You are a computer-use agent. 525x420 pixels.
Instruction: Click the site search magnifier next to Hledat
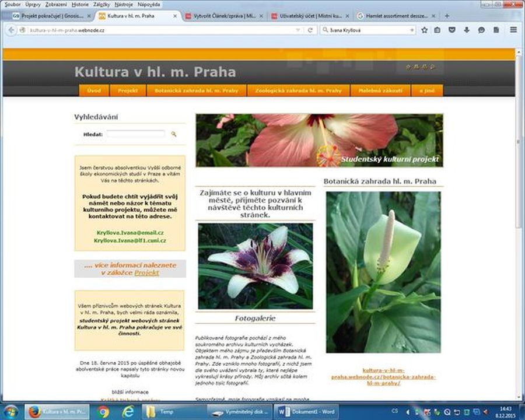click(x=173, y=134)
